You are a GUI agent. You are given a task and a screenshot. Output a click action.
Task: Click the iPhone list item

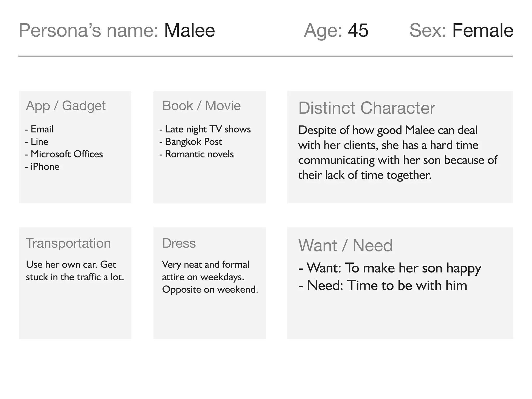[x=45, y=167]
